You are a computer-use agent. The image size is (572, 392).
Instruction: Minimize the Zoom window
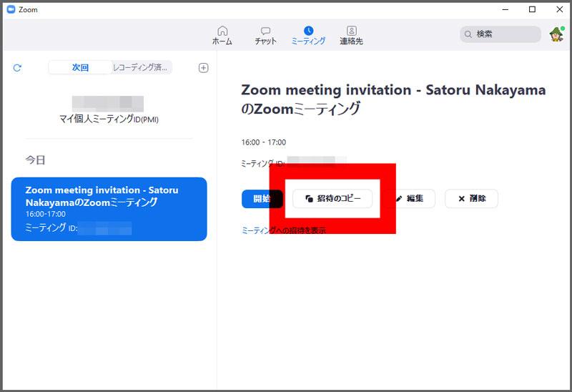tap(506, 9)
